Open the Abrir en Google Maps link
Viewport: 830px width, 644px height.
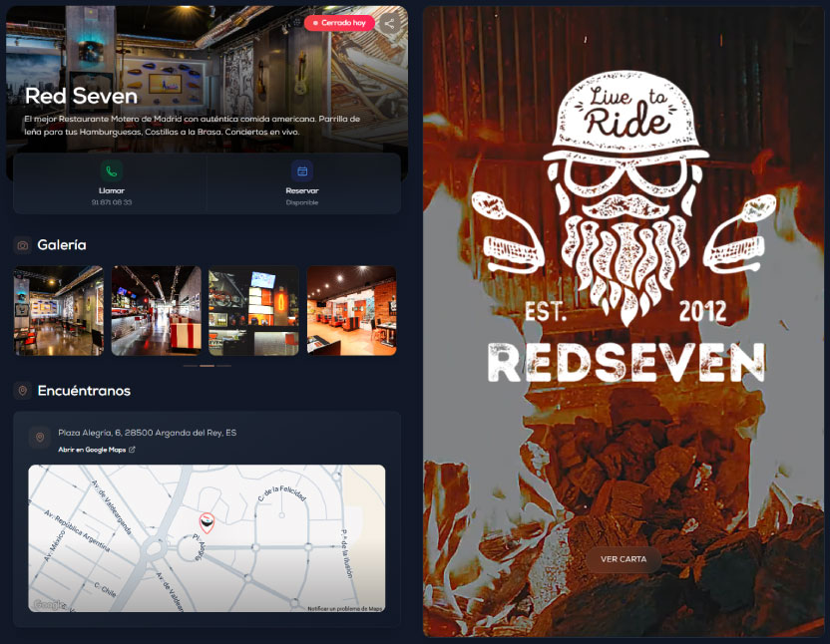click(x=97, y=450)
